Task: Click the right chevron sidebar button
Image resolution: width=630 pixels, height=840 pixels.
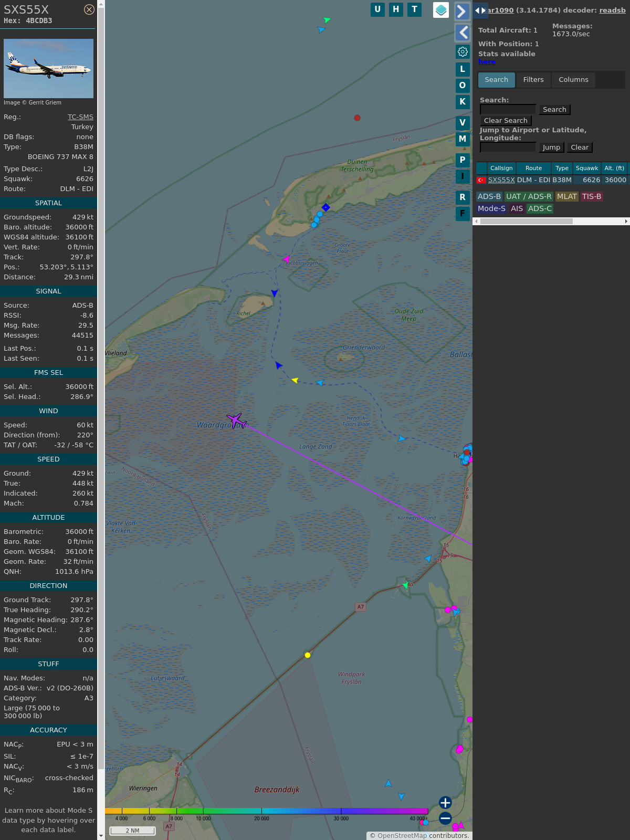Action: click(x=462, y=12)
